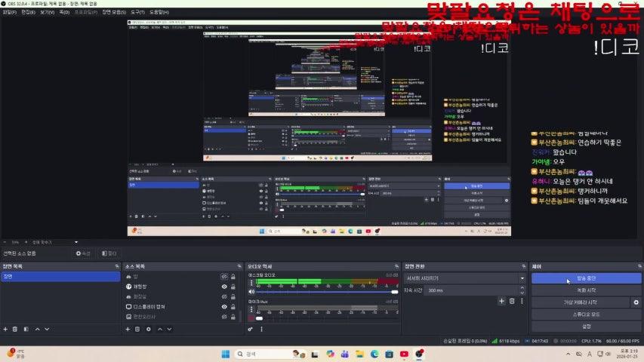Open advanced audio properties gear in mixer

[251, 329]
